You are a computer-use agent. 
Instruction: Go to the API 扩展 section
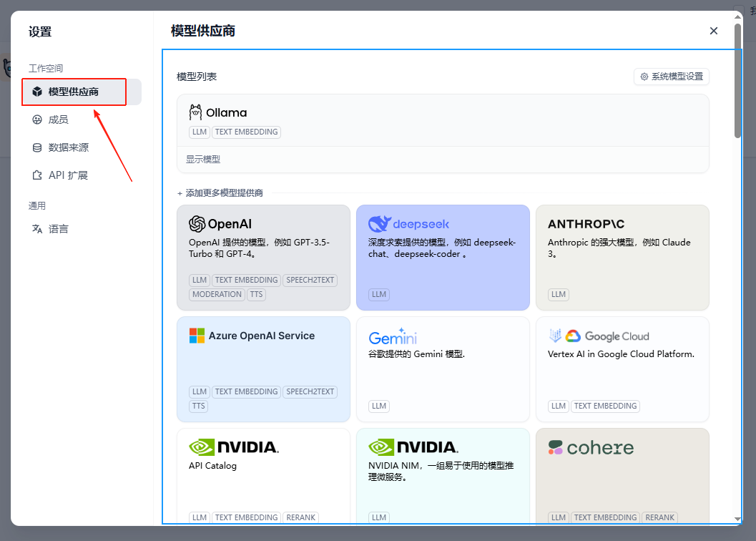68,175
